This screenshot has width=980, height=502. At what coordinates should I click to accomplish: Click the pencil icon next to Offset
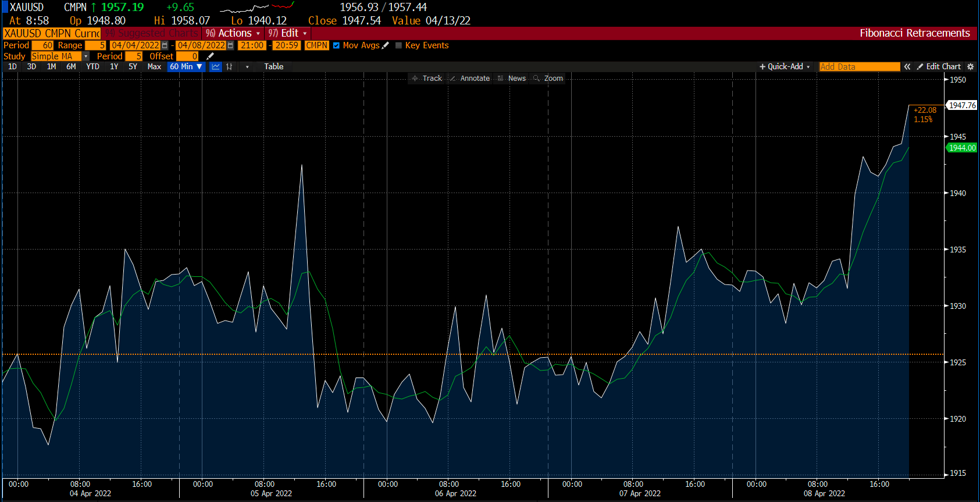click(211, 56)
